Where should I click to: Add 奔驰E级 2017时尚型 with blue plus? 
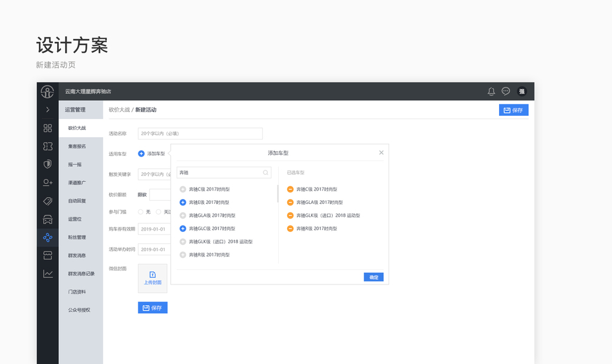tap(183, 202)
